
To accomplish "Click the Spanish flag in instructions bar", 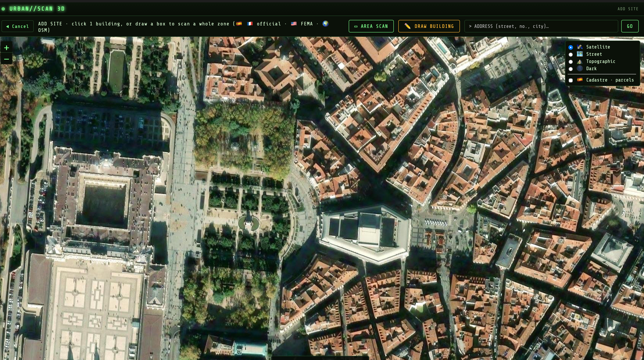I will 239,24.
